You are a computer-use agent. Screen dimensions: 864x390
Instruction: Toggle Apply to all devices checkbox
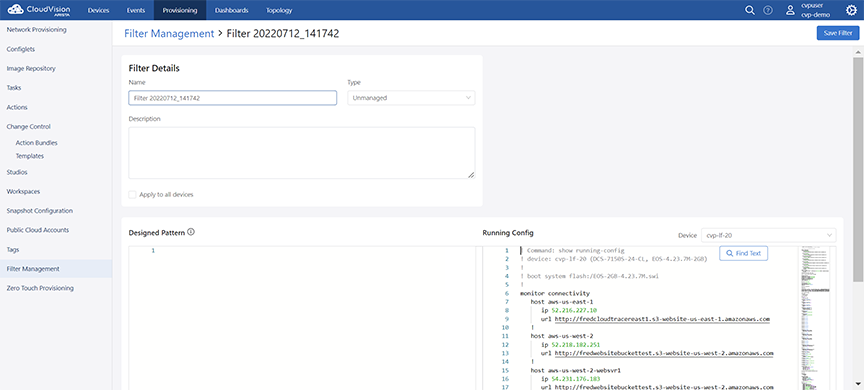[x=132, y=194]
